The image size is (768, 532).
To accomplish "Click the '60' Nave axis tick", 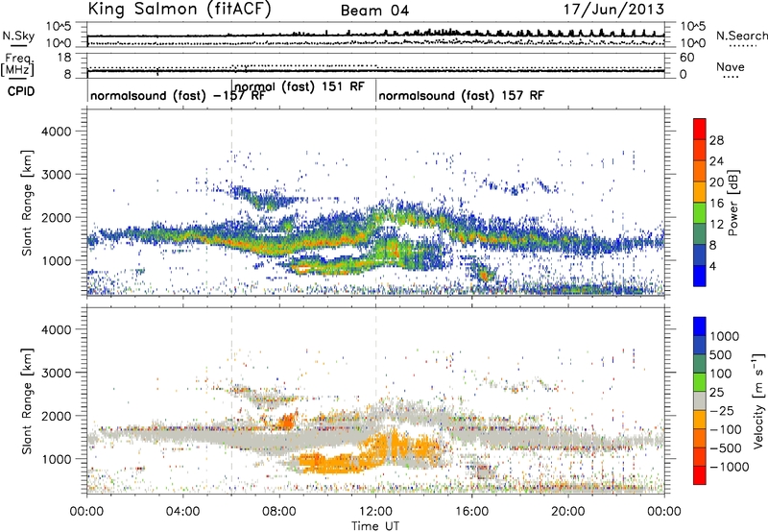I will coord(687,58).
